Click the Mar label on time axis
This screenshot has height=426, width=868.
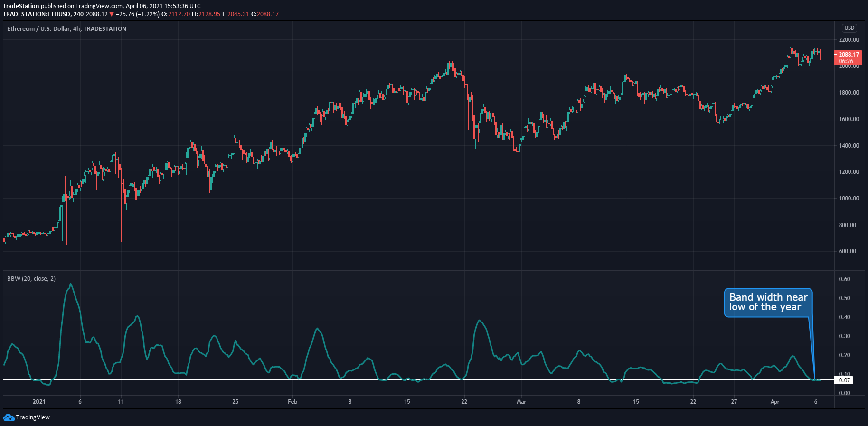point(521,402)
